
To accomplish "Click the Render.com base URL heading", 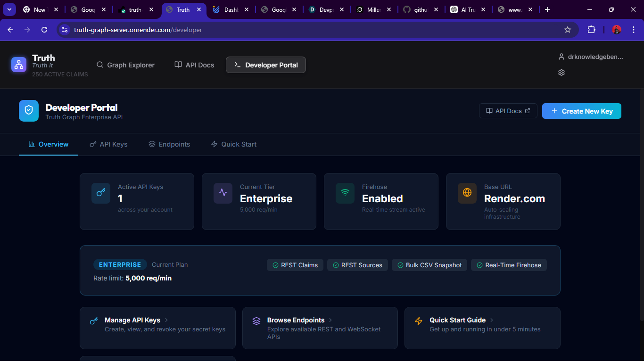I will tap(514, 198).
